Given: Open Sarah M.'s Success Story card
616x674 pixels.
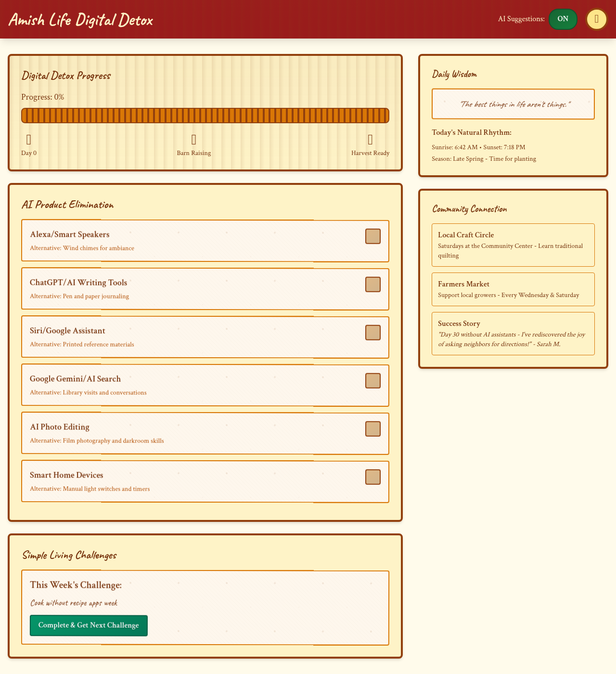Looking at the screenshot, I should (513, 334).
